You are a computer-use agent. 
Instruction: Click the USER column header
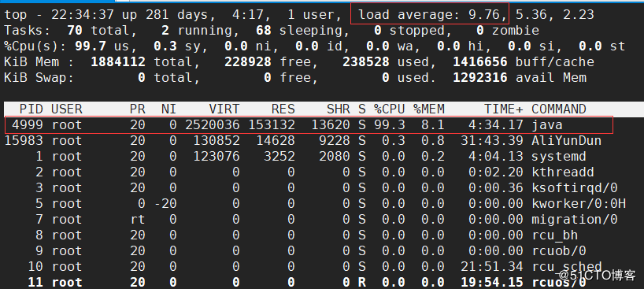pyautogui.click(x=67, y=109)
